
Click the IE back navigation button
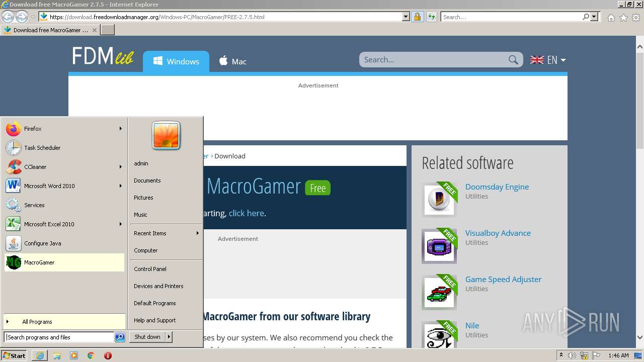pos(8,17)
